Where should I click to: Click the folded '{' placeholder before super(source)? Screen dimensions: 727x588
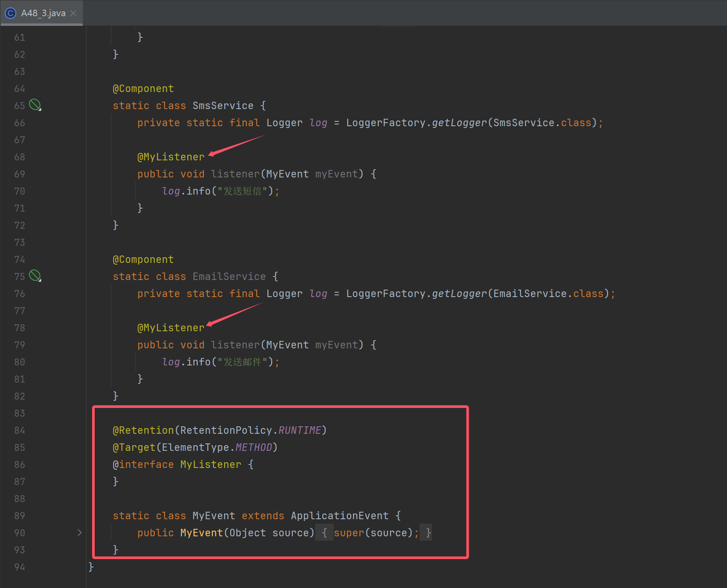point(324,532)
